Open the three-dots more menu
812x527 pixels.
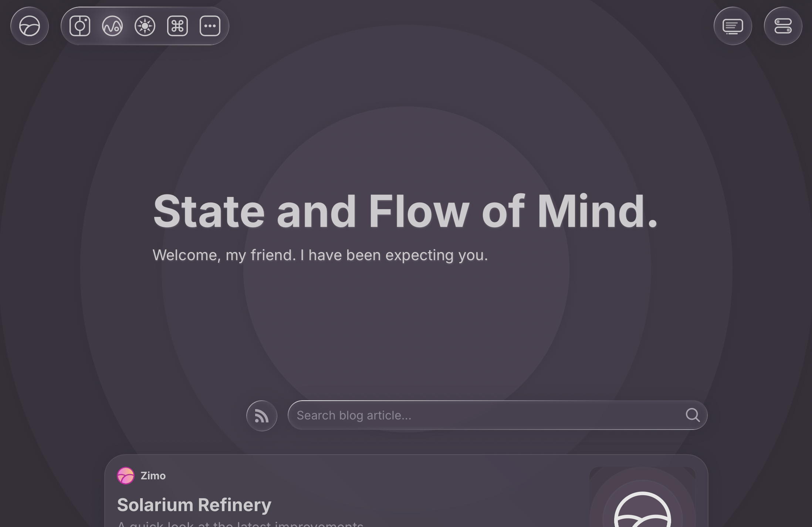(x=210, y=26)
